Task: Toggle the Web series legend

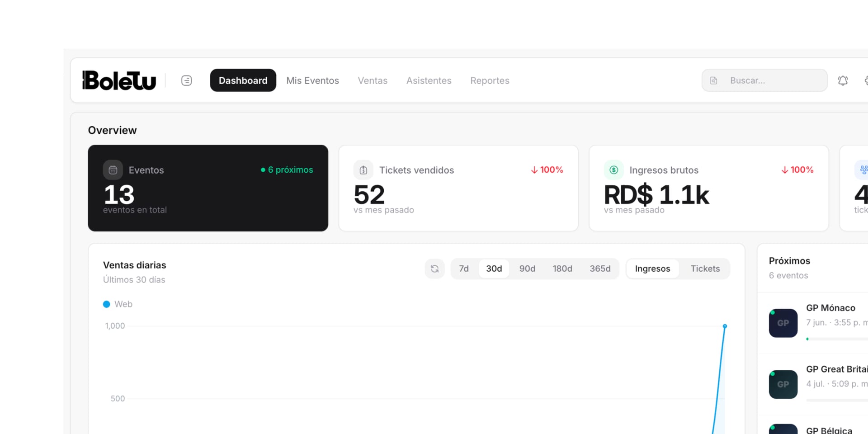Action: 118,304
